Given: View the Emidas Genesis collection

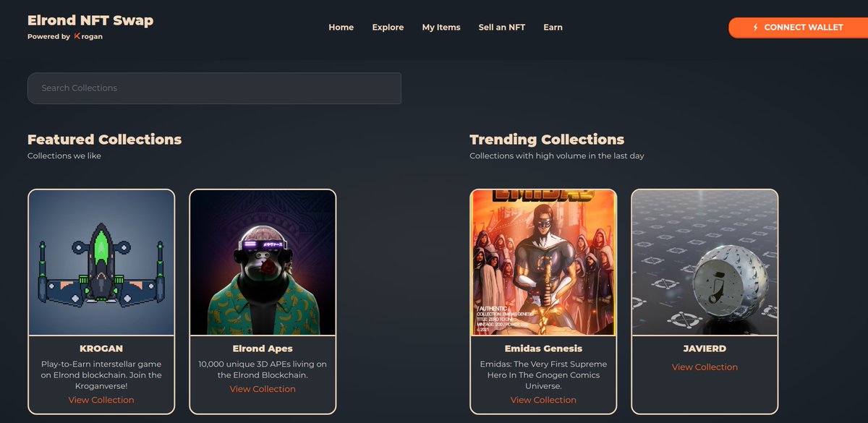Looking at the screenshot, I should 543,399.
